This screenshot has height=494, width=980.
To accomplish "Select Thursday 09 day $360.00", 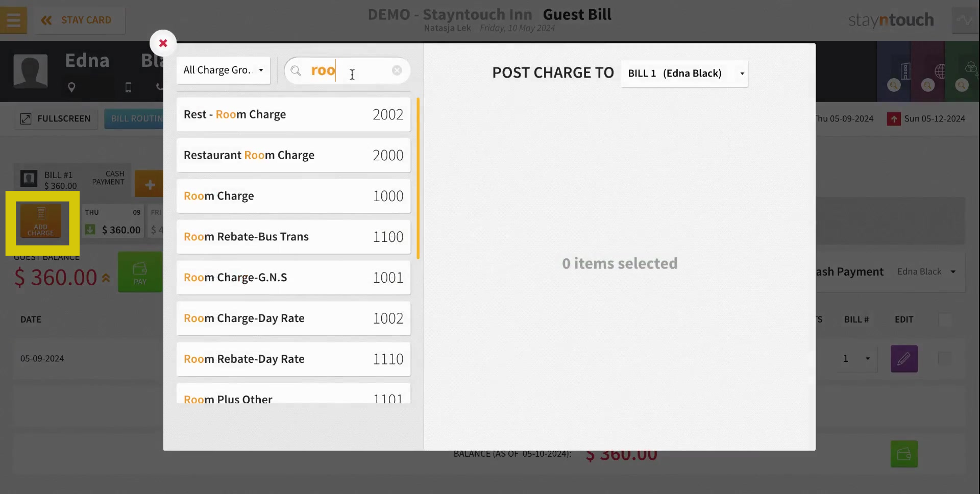I will (x=113, y=221).
